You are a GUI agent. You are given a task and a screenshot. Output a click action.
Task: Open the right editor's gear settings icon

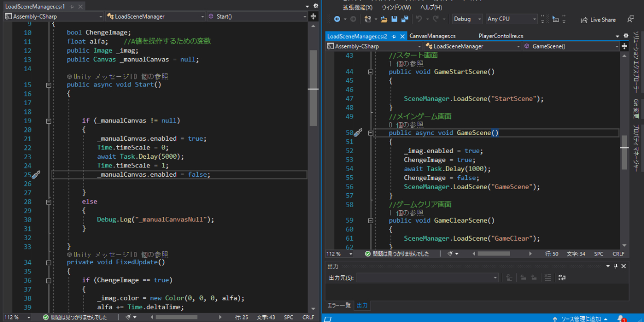626,36
